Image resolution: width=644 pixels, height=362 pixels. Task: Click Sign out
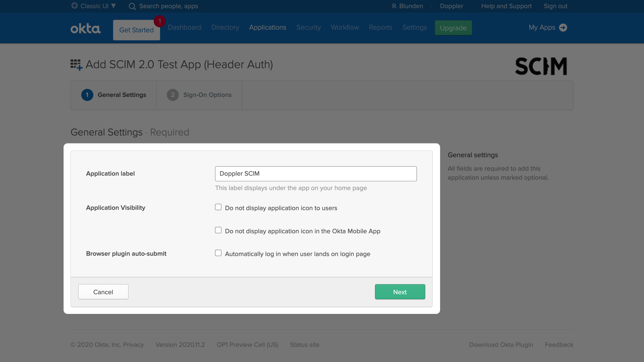[x=555, y=6]
